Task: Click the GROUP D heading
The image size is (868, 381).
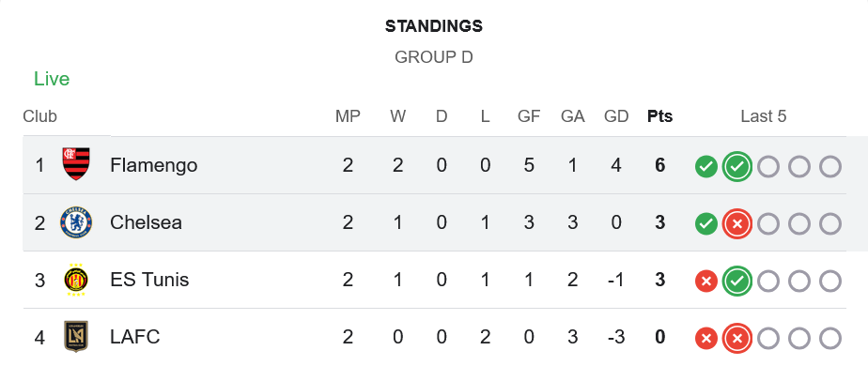Action: [433, 57]
